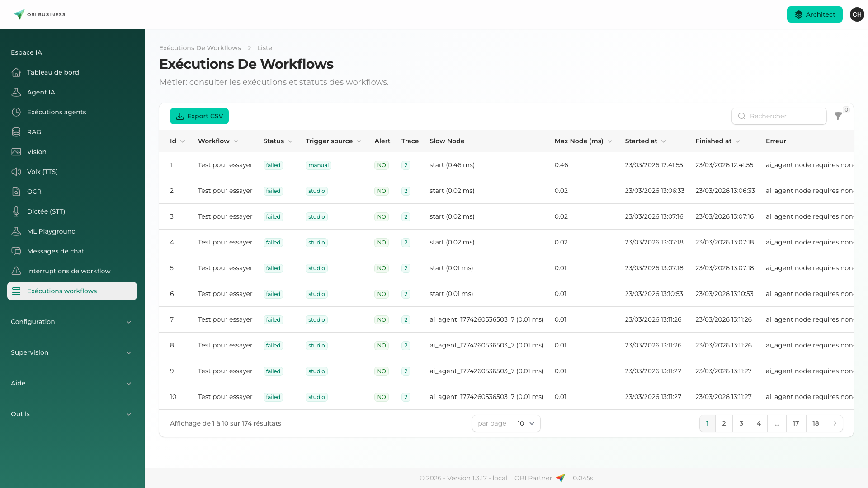
Task: Go to results page 2
Action: [724, 423]
